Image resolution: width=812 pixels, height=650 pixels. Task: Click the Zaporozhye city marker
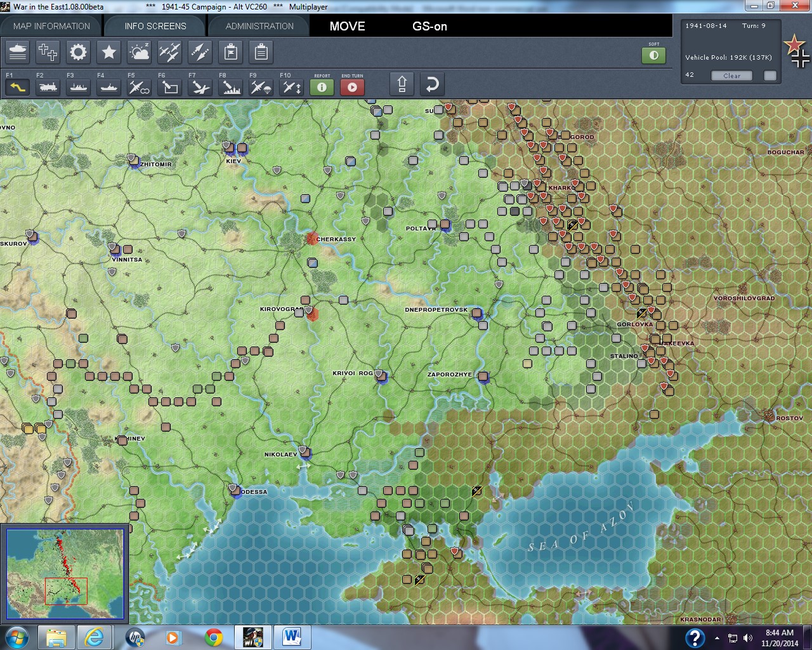pyautogui.click(x=483, y=378)
